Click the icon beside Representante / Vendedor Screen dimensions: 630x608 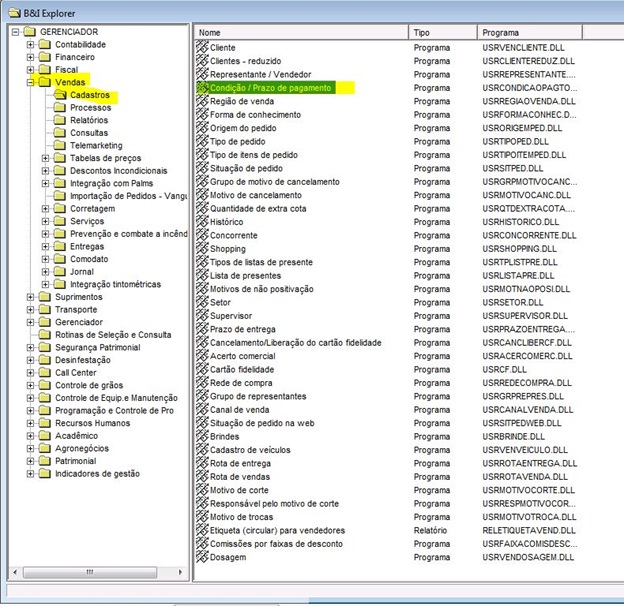click(202, 74)
